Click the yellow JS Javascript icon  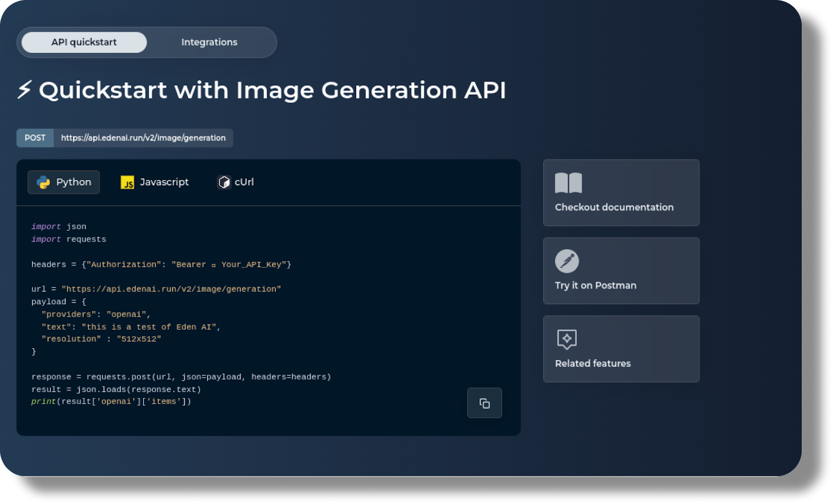point(128,182)
